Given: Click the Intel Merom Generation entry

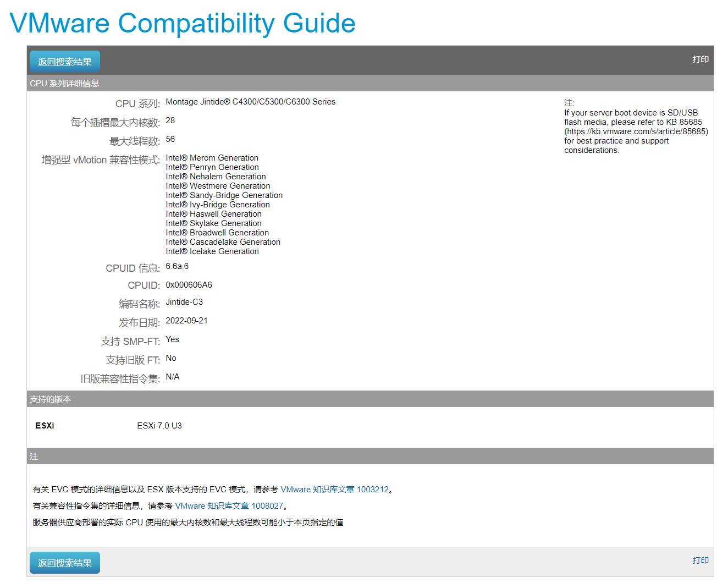Looking at the screenshot, I should 212,158.
